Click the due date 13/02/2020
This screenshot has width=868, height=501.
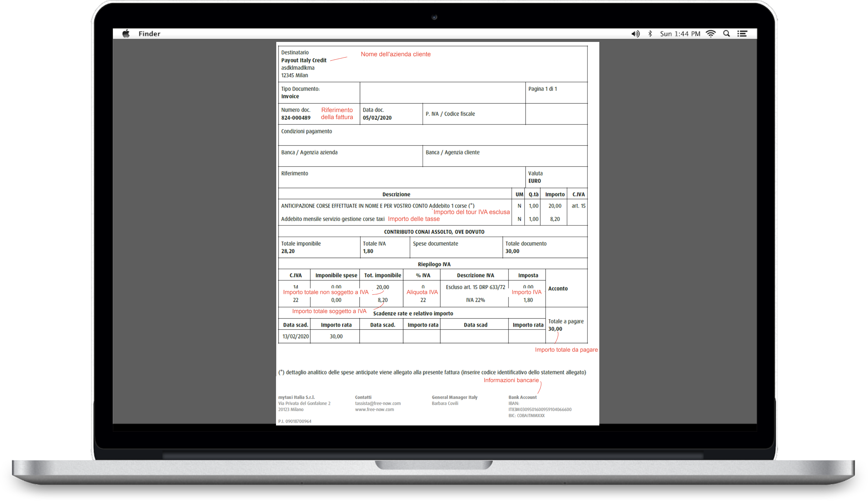tap(296, 337)
